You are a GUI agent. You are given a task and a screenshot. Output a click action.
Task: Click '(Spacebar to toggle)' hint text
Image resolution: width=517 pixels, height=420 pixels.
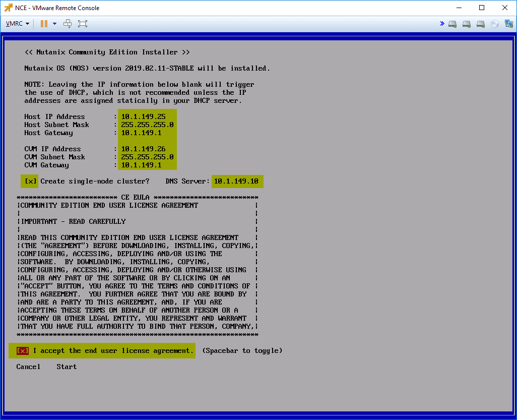pyautogui.click(x=242, y=351)
